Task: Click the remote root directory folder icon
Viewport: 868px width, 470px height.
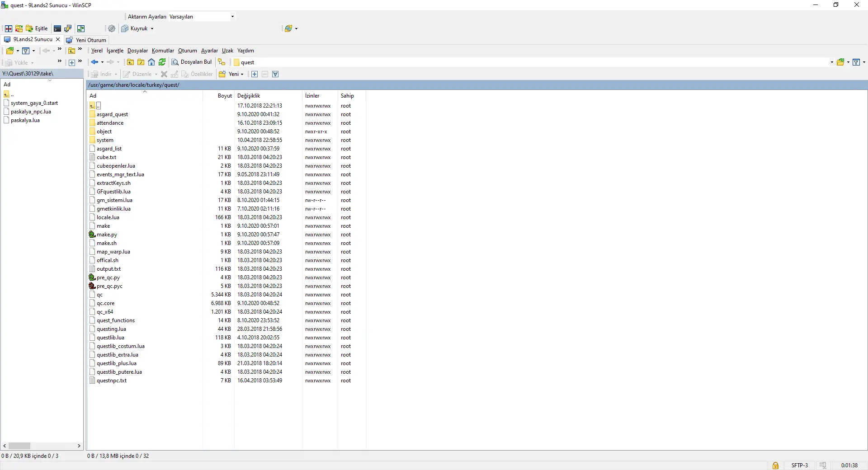Action: (x=141, y=62)
